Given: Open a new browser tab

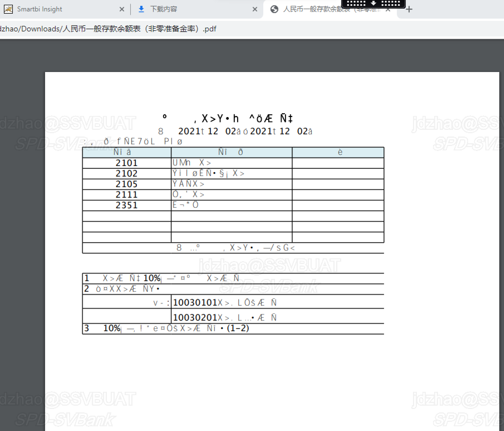Looking at the screenshot, I should coord(409,9).
